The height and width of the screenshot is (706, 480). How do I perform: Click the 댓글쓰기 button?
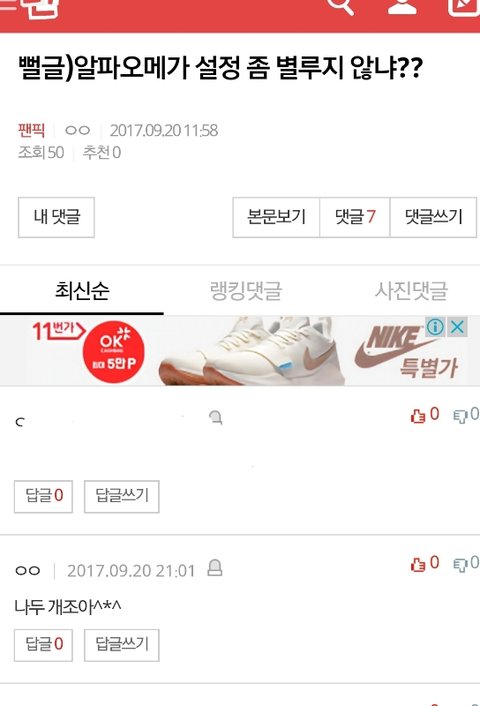(x=433, y=217)
